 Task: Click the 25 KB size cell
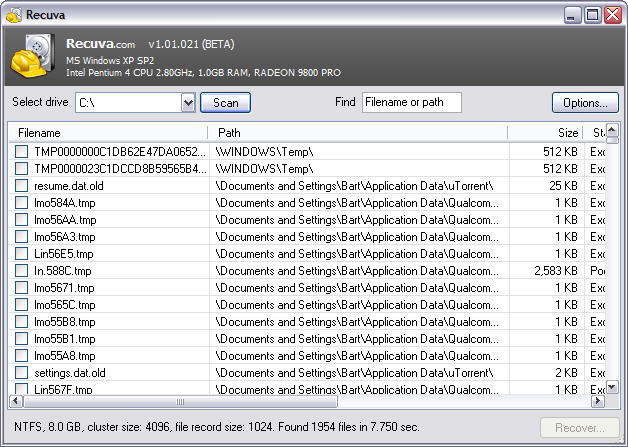coord(564,186)
